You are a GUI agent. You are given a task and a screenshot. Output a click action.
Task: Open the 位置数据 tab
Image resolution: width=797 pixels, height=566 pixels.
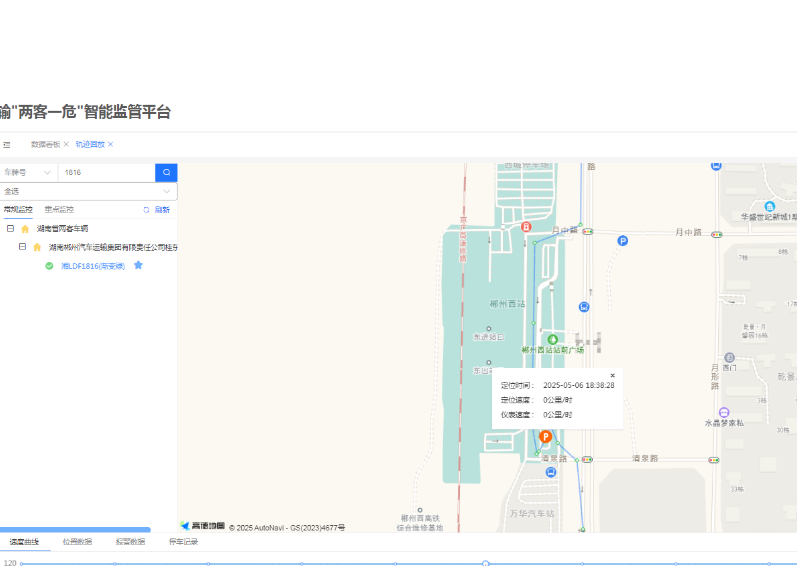[77, 542]
